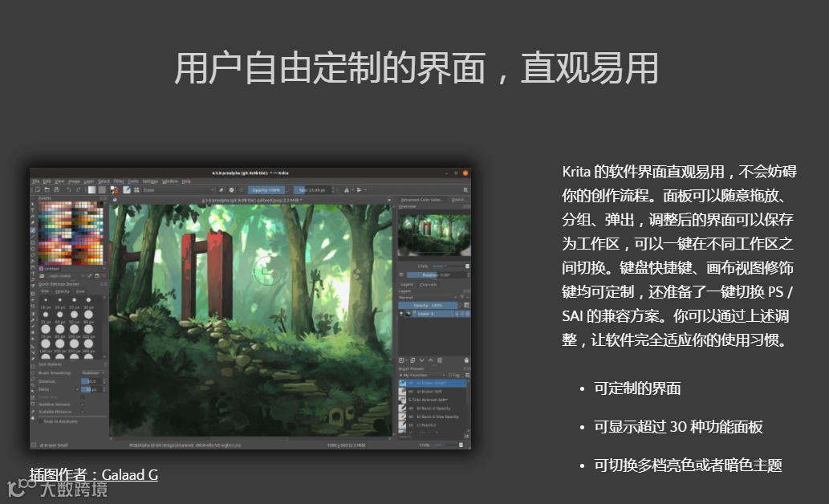The width and height of the screenshot is (829, 504).
Task: Click the layer properties icon
Action: click(439, 360)
